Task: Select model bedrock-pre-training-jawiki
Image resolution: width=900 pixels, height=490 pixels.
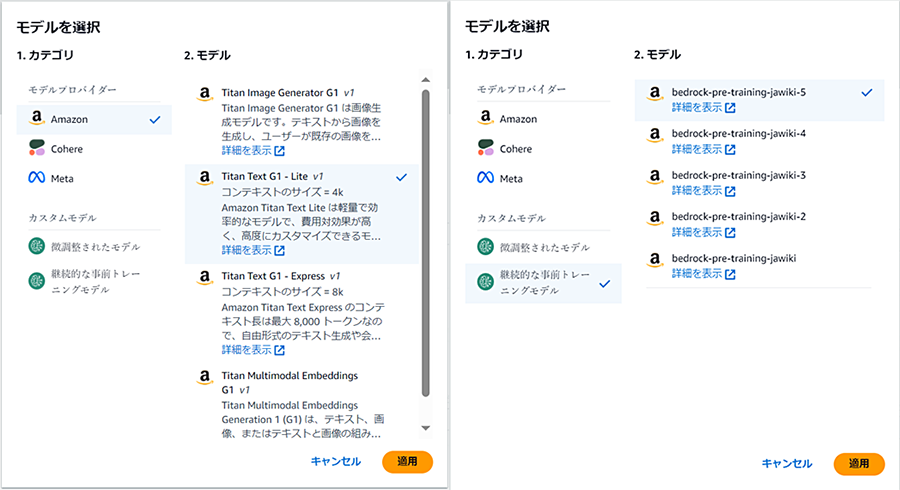Action: (759, 266)
